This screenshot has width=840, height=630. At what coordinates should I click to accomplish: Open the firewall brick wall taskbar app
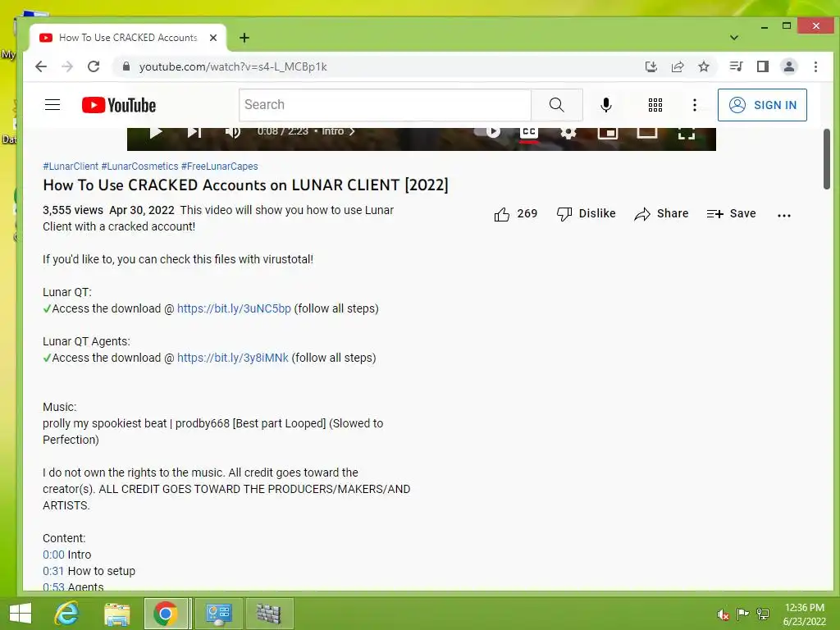pos(268,614)
